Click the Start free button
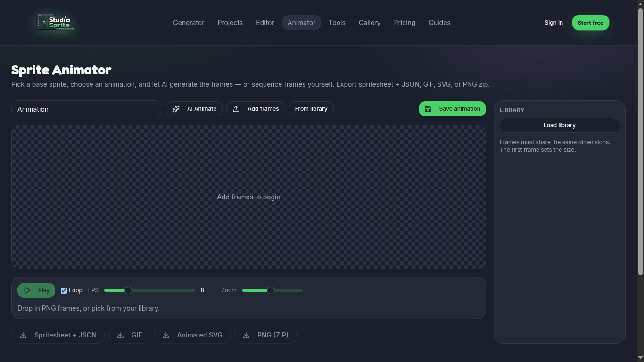The height and width of the screenshot is (362, 644). [591, 23]
